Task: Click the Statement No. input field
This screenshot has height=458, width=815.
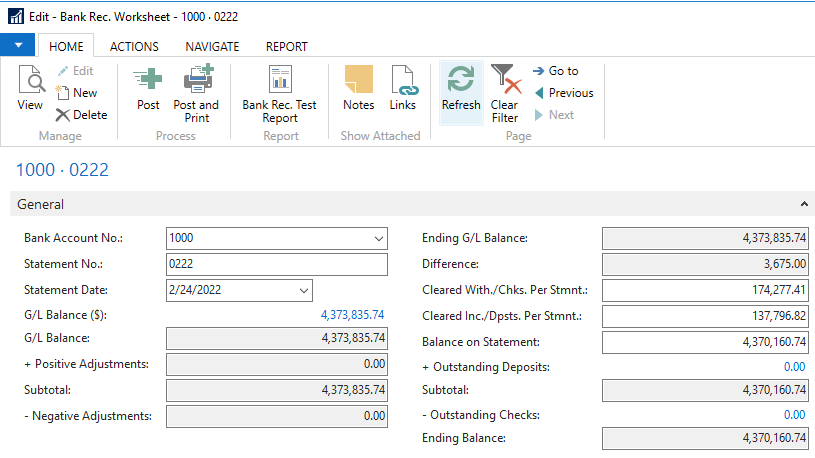Action: [x=276, y=264]
